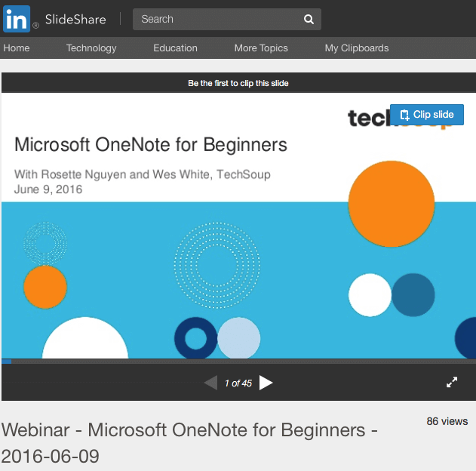This screenshot has height=471, width=476.
Task: Open the Education menu item
Action: point(175,48)
